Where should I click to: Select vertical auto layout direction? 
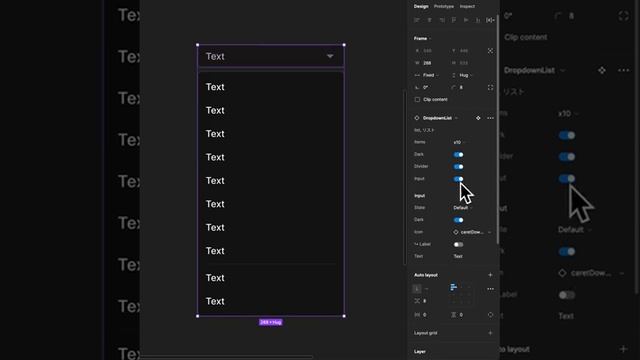click(417, 289)
